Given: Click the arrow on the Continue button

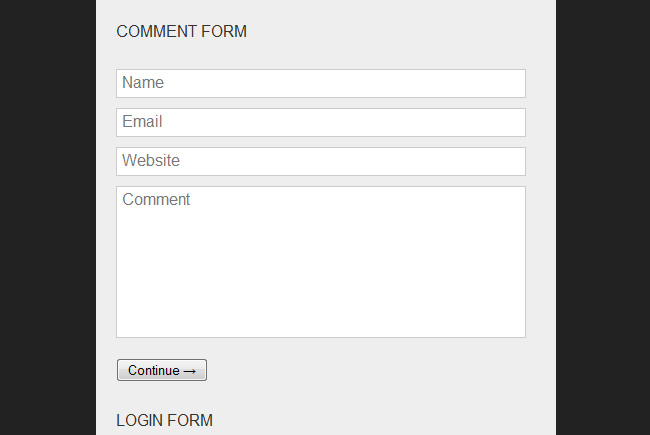Looking at the screenshot, I should click(x=190, y=371).
